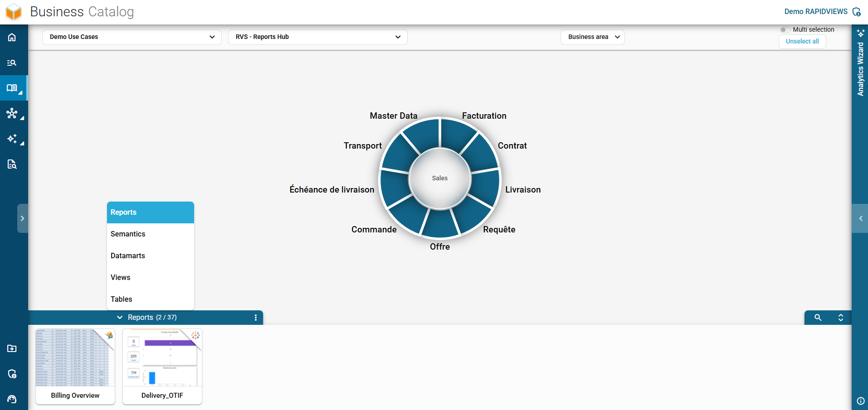The width and height of the screenshot is (868, 410).
Task: Click the Demo RAPIDVIEWS user link
Action: (816, 12)
